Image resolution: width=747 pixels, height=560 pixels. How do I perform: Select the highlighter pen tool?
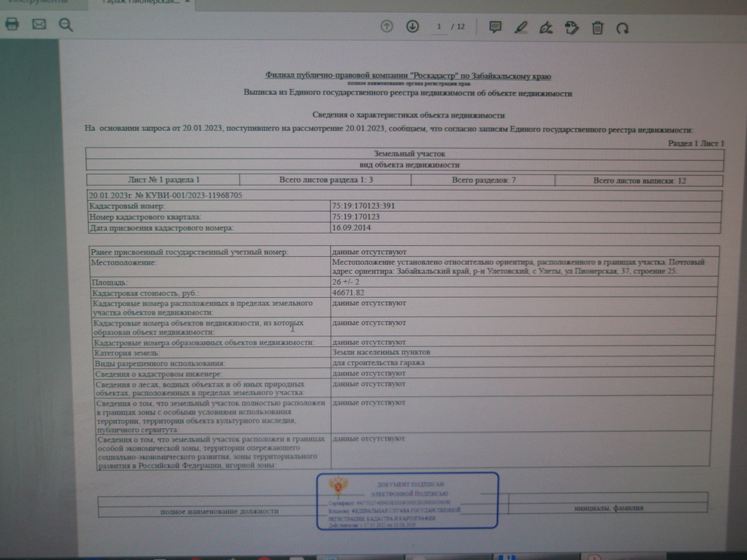coord(521,28)
